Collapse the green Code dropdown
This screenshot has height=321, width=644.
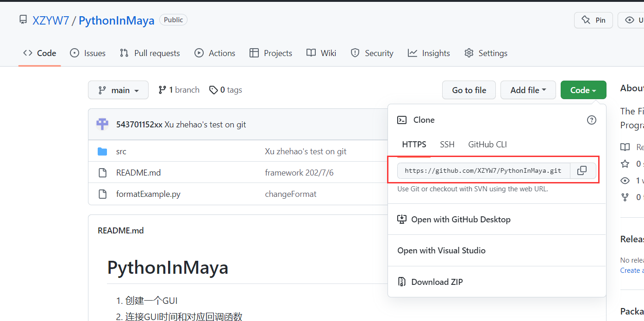(x=583, y=90)
